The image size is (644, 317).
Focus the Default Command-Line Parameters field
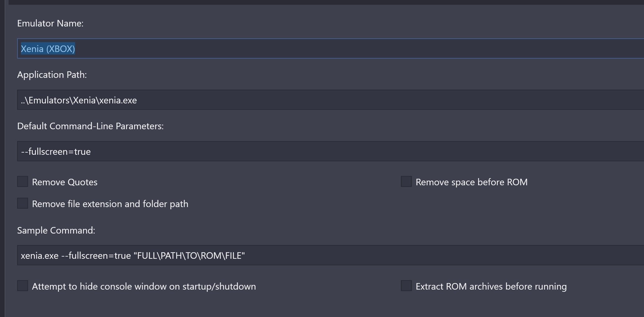pos(331,151)
